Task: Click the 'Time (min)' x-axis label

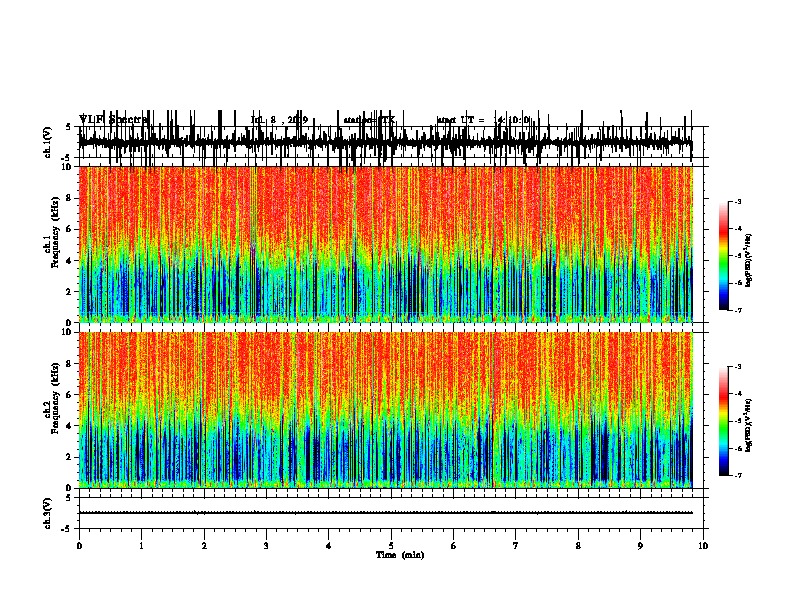Action: click(x=400, y=555)
